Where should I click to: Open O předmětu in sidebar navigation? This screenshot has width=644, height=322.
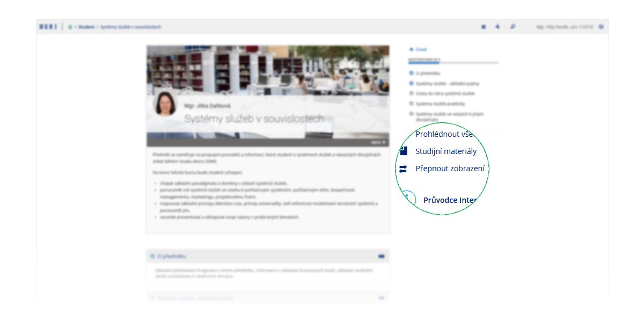click(428, 73)
